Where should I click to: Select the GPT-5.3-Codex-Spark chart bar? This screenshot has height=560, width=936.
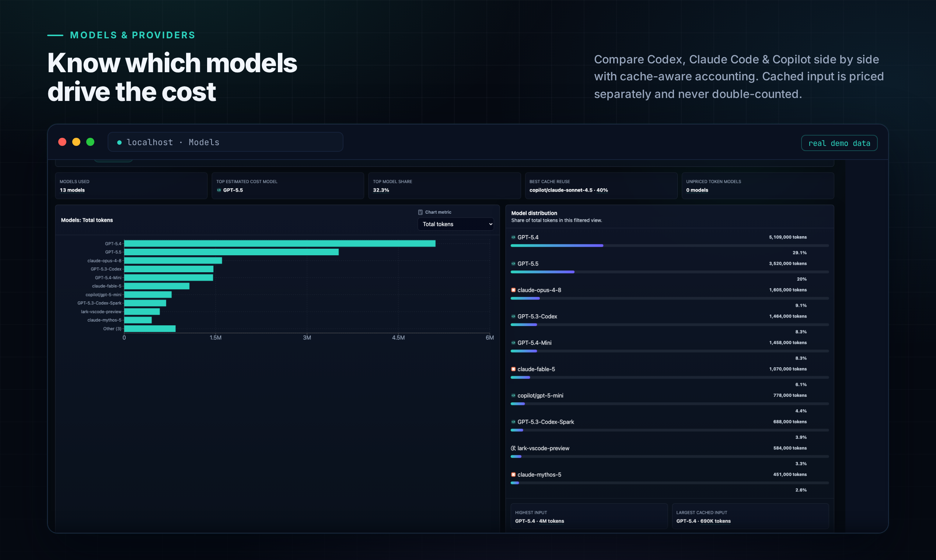coord(145,303)
